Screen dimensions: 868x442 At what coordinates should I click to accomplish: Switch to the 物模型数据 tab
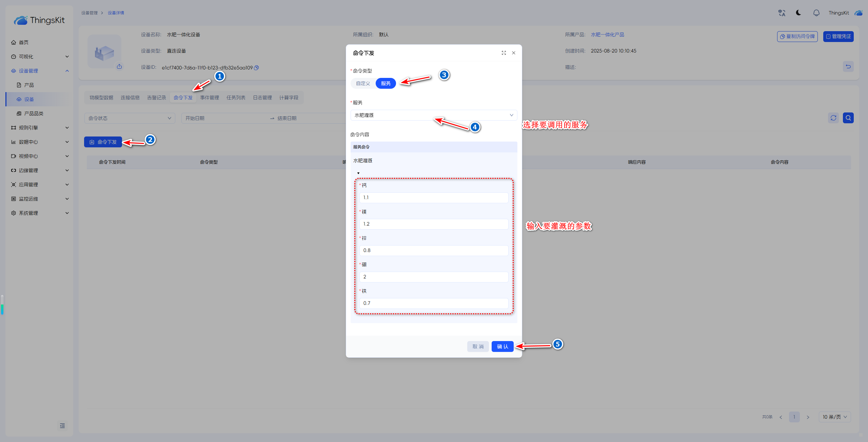tap(101, 98)
